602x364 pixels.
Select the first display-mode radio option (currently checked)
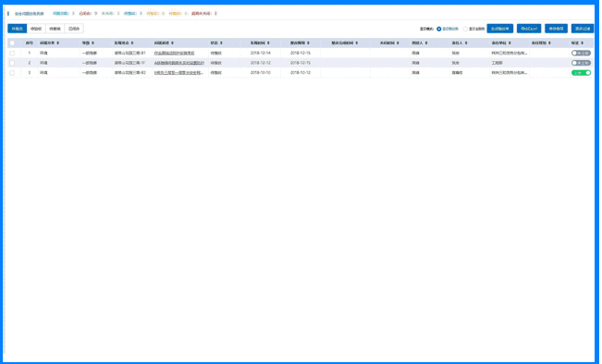click(x=439, y=29)
